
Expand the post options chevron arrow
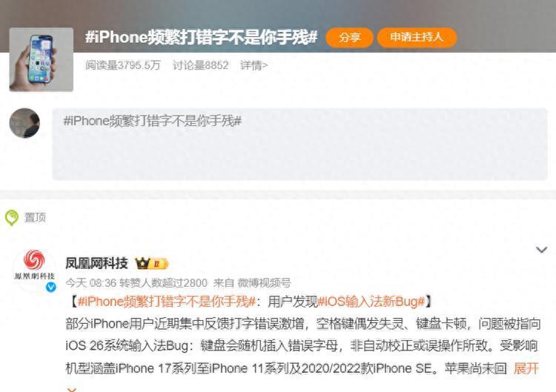(x=541, y=250)
